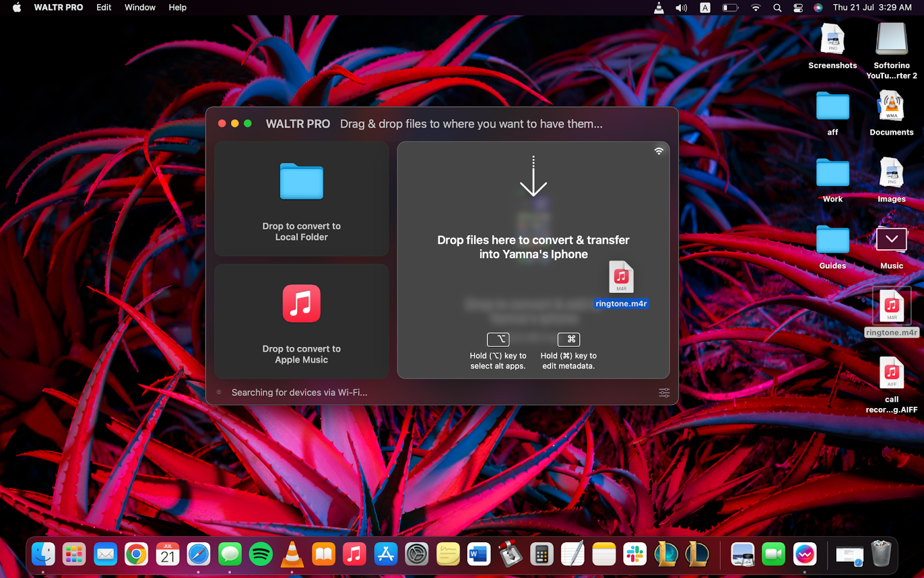Click the battery status icon
The image size is (924, 578).
[731, 8]
